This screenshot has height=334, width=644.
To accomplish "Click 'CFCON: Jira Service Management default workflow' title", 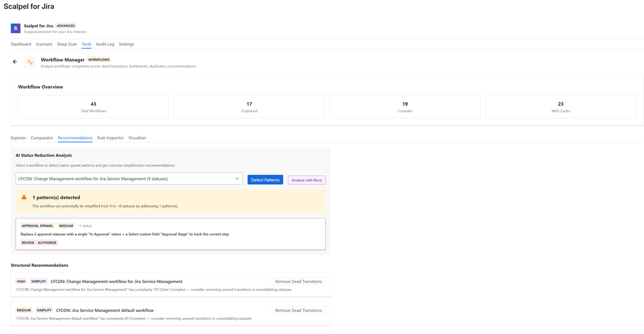I will coord(105,310).
